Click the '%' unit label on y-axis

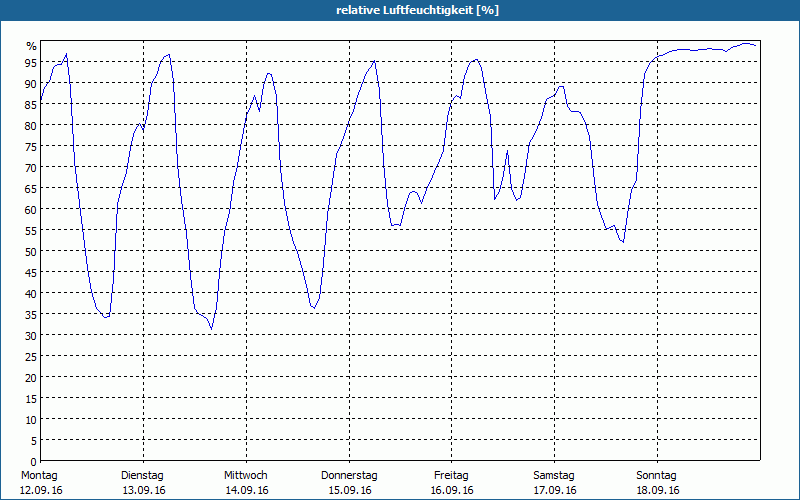click(32, 46)
